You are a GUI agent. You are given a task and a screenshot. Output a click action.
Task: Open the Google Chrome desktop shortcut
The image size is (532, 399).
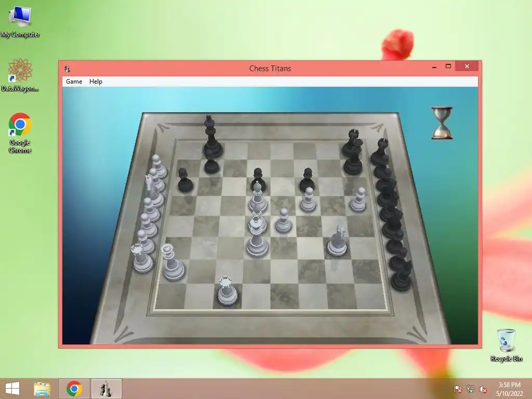(x=20, y=132)
